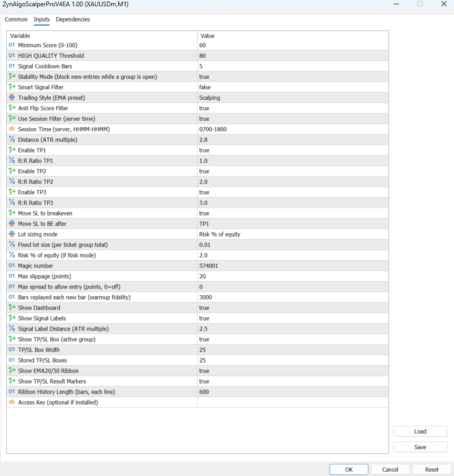The image size is (454, 476).
Task: Click the green icon beside Enable TP3
Action: click(12, 192)
